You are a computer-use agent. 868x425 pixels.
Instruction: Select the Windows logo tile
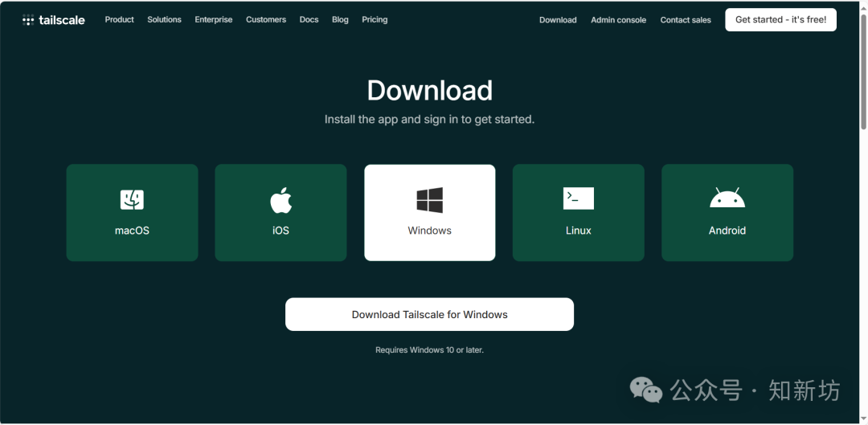point(429,213)
